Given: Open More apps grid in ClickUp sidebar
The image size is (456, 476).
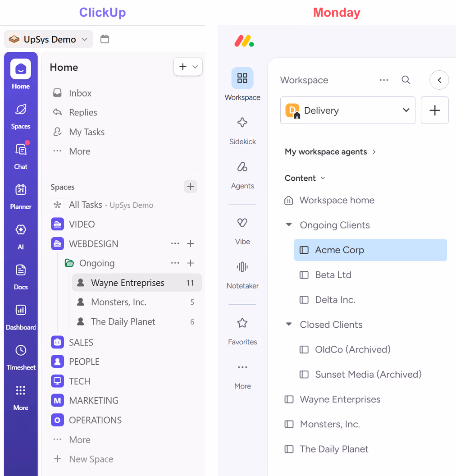Looking at the screenshot, I should point(21,398).
